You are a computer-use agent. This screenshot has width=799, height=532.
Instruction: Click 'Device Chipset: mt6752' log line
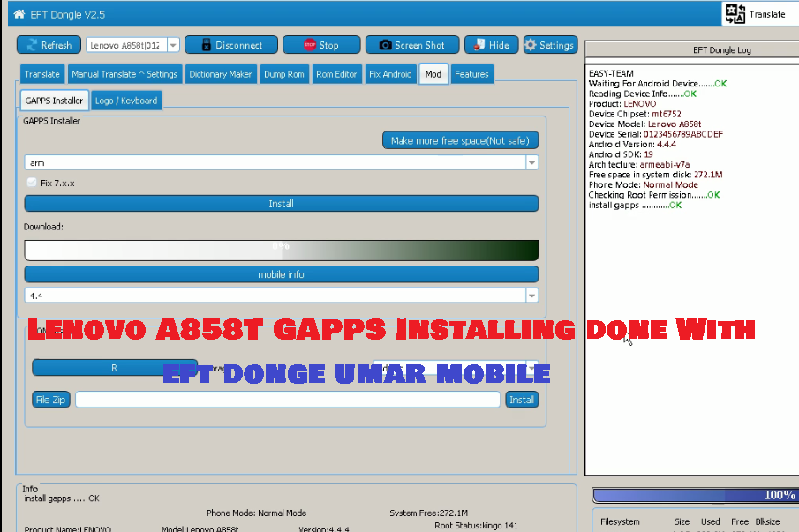pyautogui.click(x=635, y=114)
